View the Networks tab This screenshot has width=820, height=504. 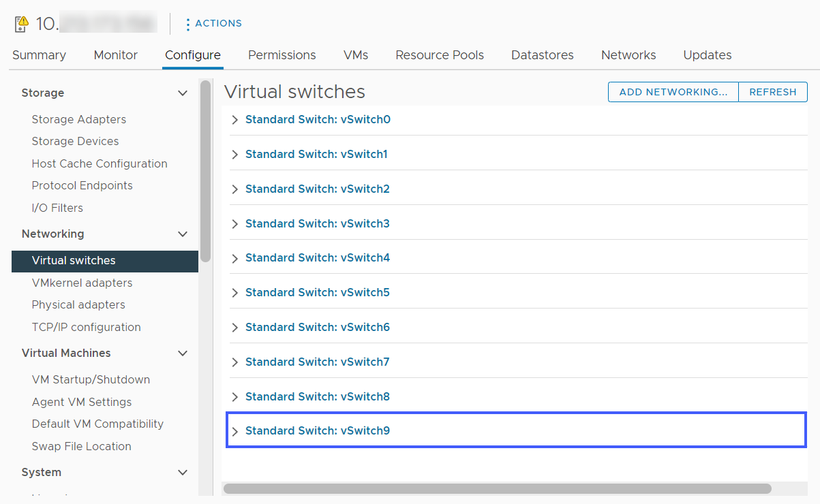(628, 55)
